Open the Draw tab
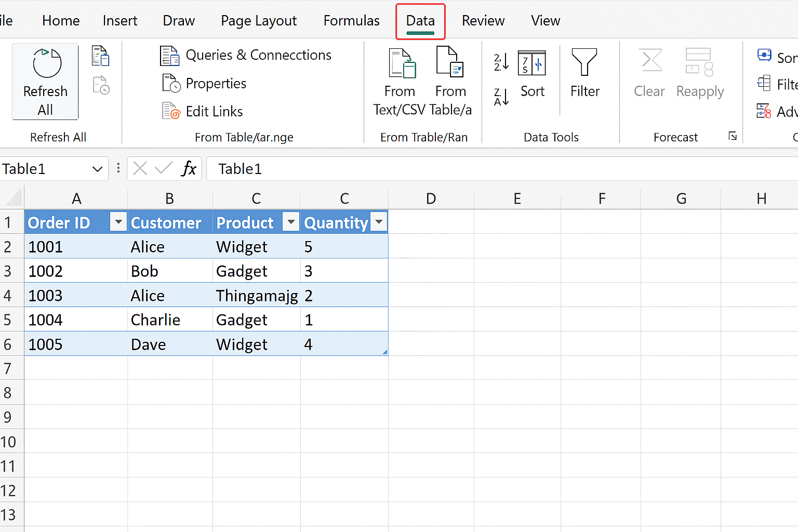Viewport: 798px width, 532px height. 179,21
